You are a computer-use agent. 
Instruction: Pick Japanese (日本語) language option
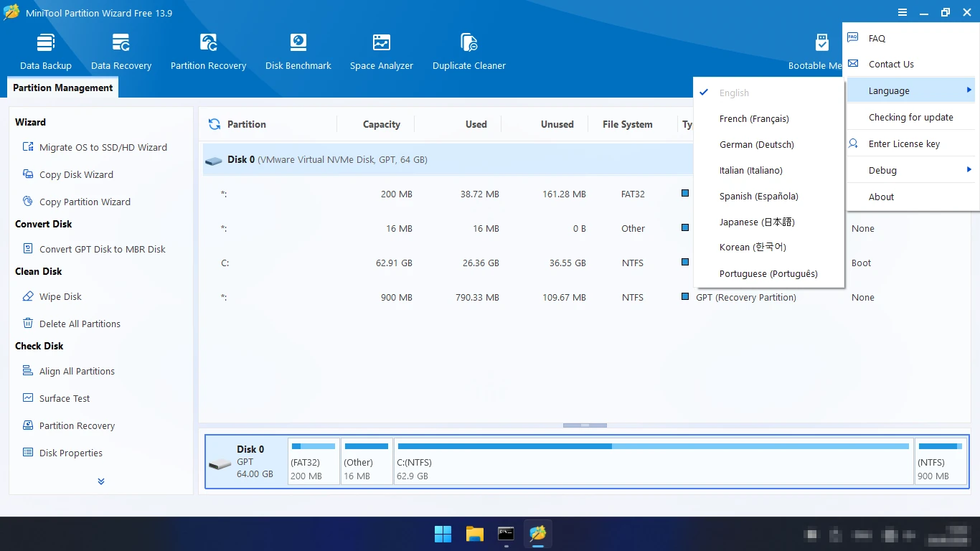(x=768, y=222)
